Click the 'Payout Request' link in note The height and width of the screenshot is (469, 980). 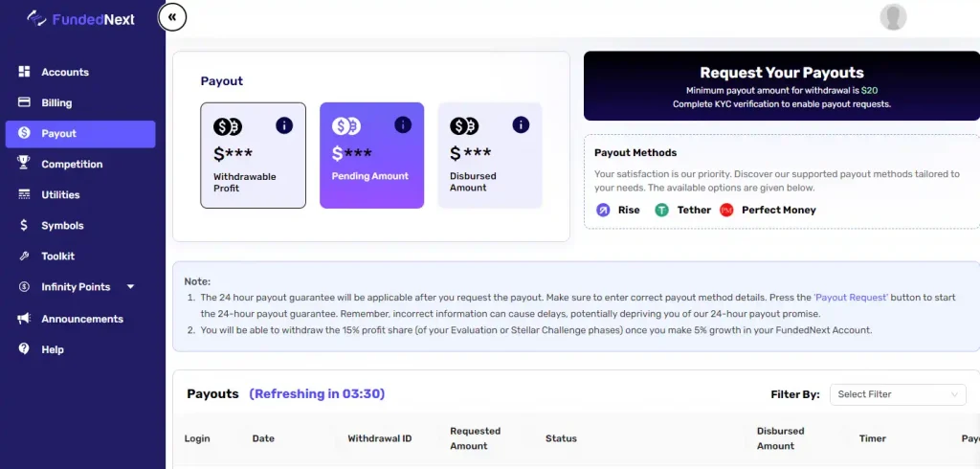pyautogui.click(x=851, y=297)
